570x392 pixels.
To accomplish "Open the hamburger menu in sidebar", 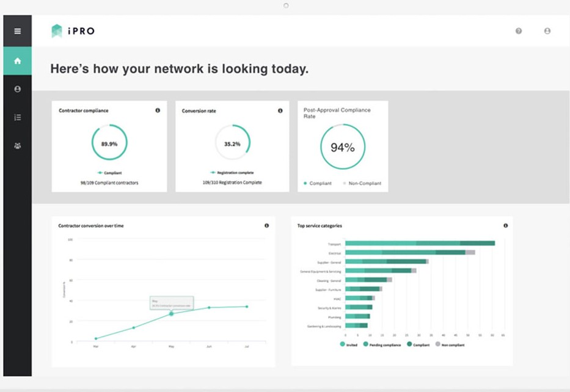I will coord(17,31).
